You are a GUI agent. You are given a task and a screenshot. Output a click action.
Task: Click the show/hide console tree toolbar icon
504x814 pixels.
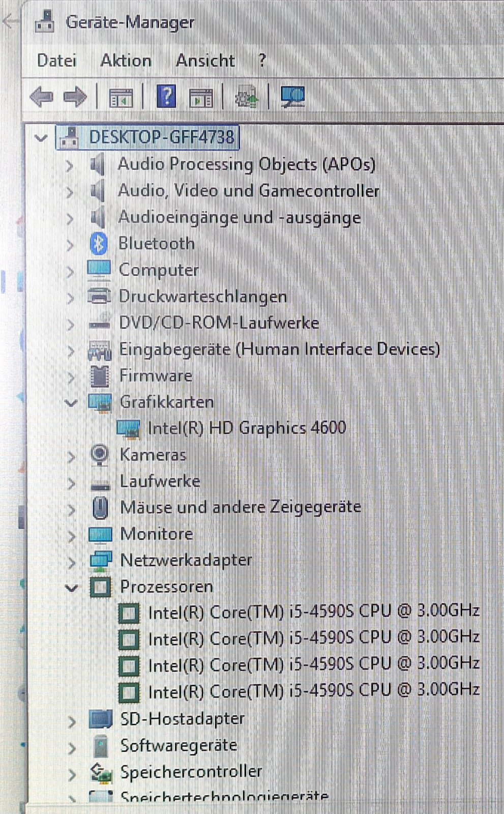[121, 97]
